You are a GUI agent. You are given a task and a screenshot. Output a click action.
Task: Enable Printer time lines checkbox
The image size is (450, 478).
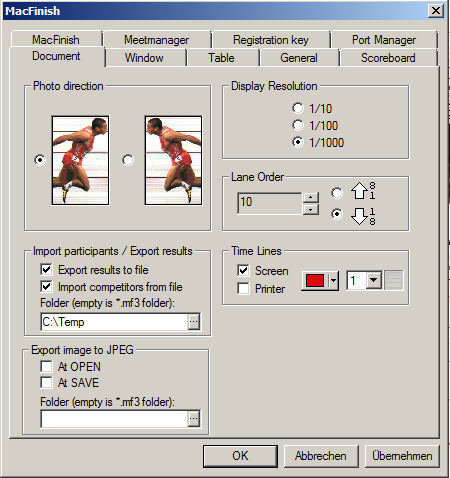coord(243,288)
